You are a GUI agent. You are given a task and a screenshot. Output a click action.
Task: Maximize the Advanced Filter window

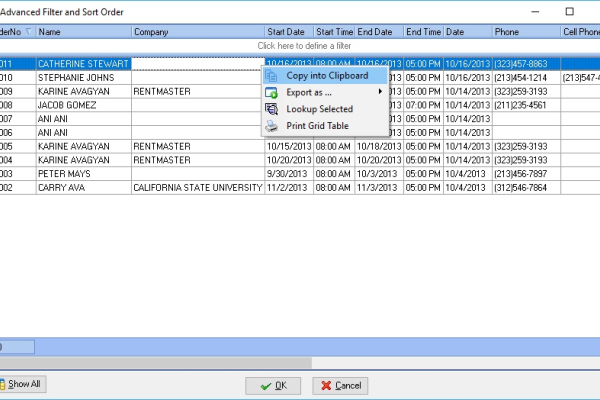[569, 11]
